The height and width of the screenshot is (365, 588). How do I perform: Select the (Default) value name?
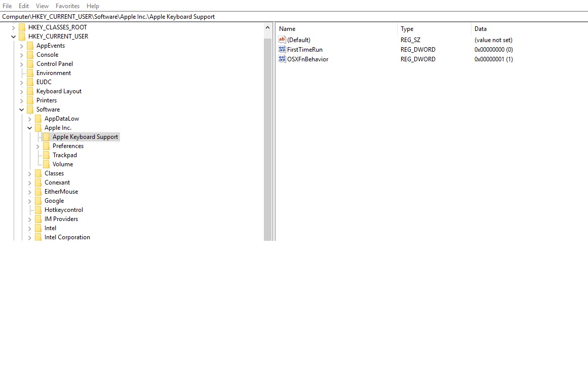(x=298, y=40)
